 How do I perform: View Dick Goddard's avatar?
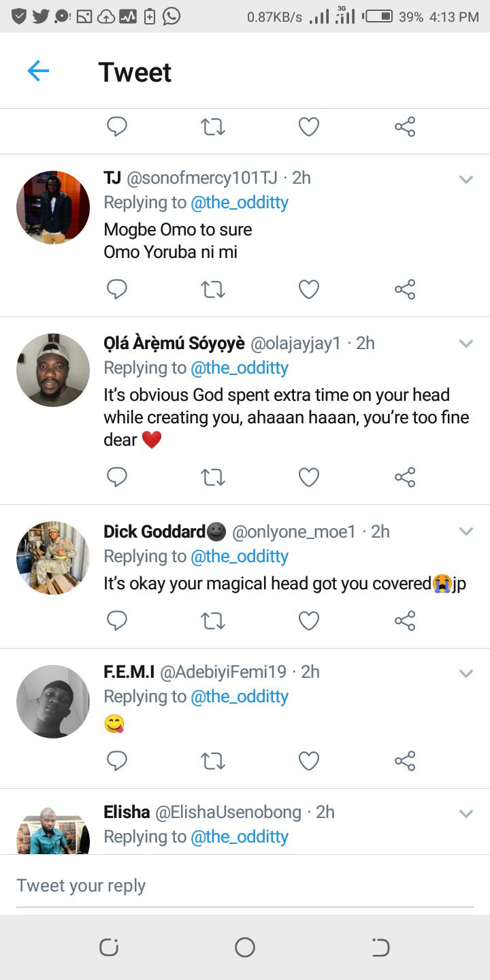tap(53, 558)
